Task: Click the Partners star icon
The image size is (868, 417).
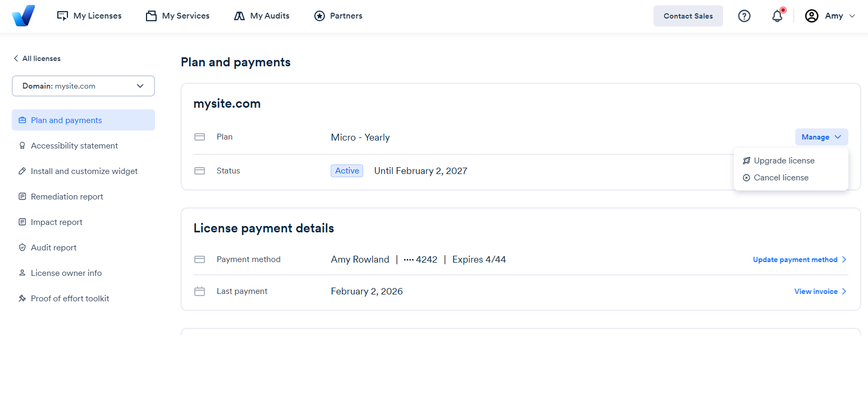Action: pos(320,16)
